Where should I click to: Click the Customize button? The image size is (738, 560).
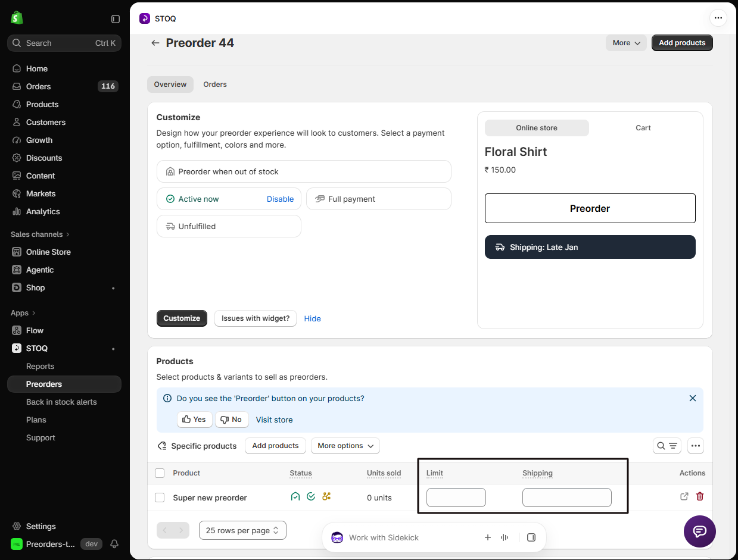[x=182, y=318]
